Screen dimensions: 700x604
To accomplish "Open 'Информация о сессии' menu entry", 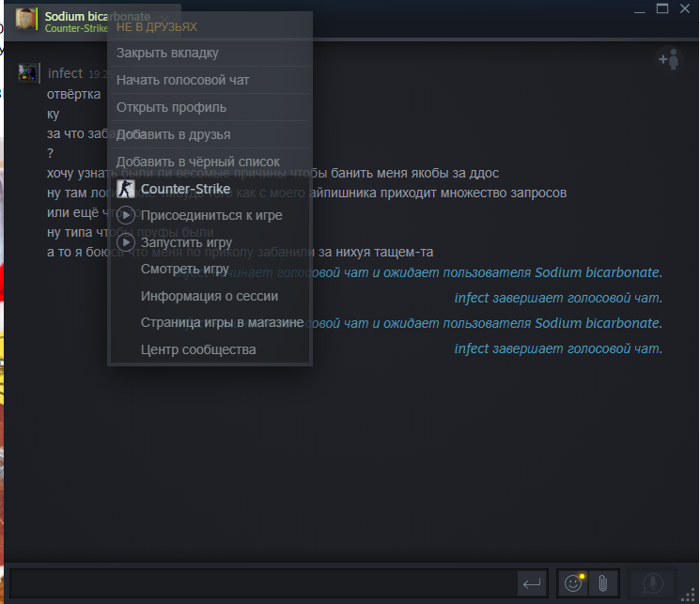I will (x=210, y=296).
